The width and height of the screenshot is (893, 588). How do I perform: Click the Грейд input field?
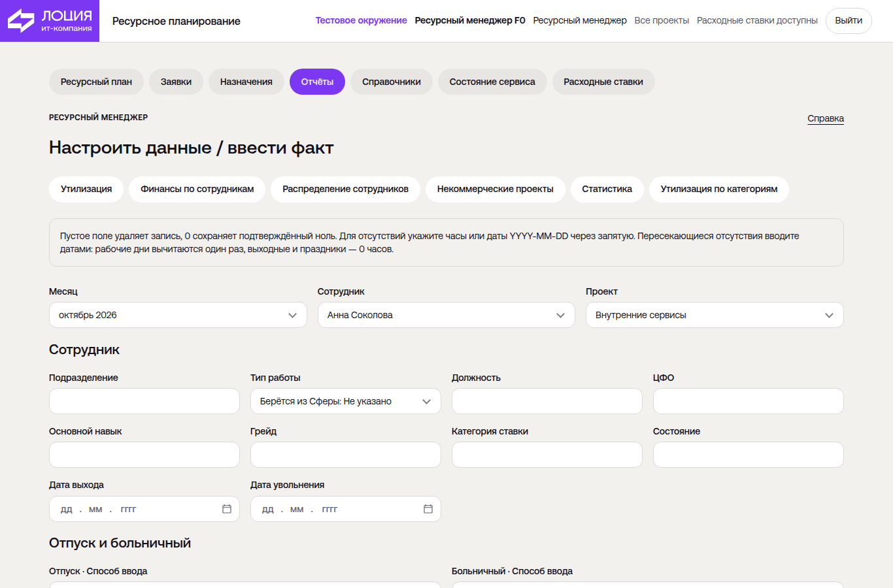346,455
